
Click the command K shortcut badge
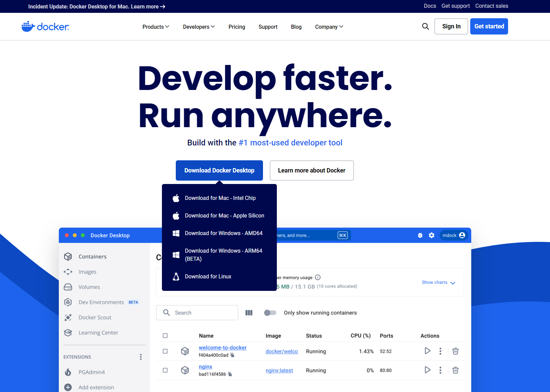click(x=342, y=235)
